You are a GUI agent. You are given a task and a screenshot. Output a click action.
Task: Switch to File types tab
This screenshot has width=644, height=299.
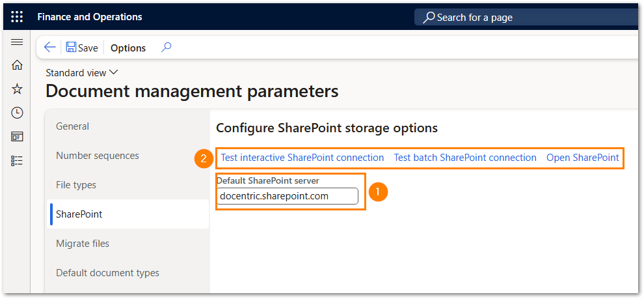(x=76, y=185)
